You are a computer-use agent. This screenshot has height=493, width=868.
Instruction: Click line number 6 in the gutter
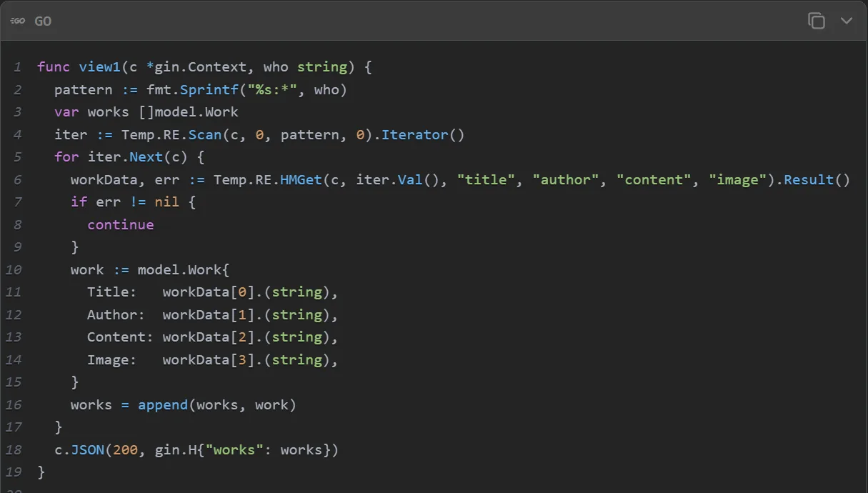[x=18, y=180]
